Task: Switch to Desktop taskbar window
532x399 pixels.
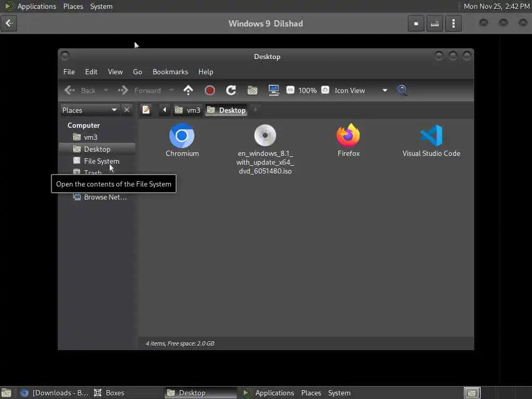Action: click(200, 393)
